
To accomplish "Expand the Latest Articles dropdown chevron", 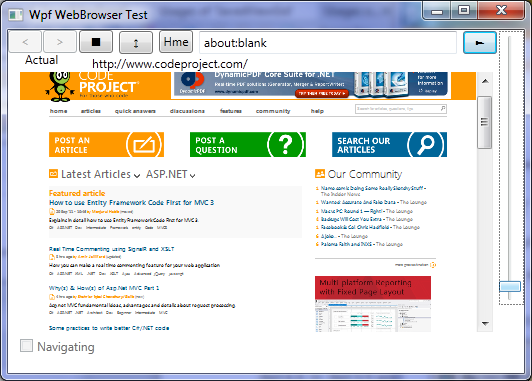I will pyautogui.click(x=137, y=175).
